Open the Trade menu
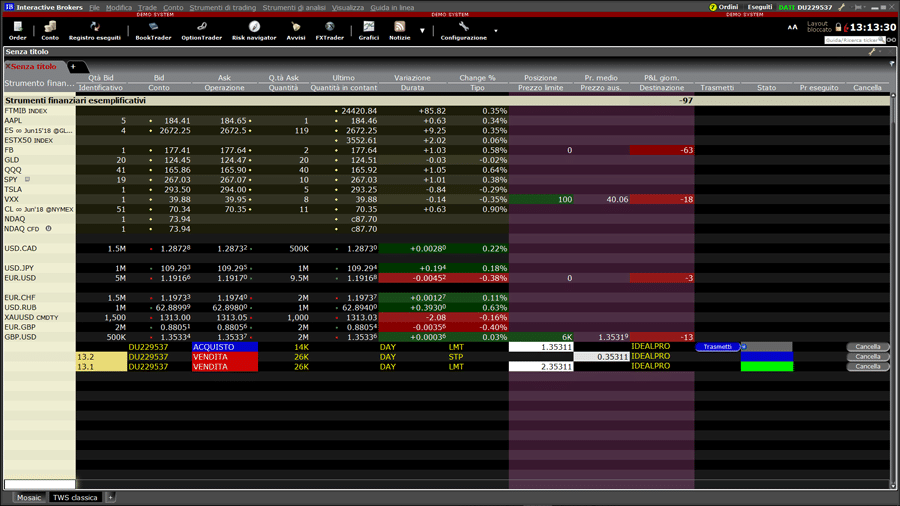The width and height of the screenshot is (900, 506). (x=147, y=7)
